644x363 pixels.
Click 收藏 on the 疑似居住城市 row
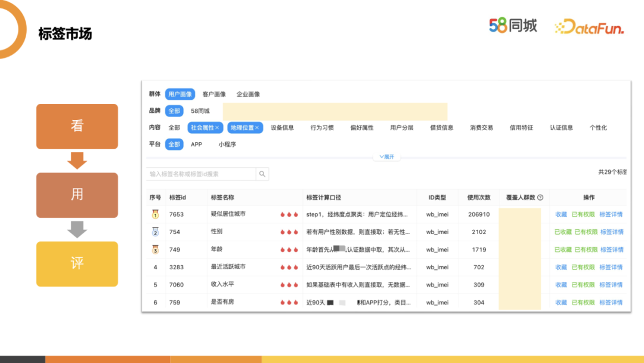[x=561, y=214]
